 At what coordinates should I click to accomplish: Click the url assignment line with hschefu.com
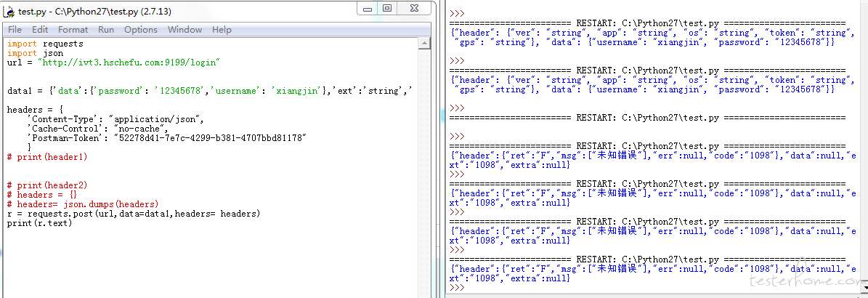(114, 63)
